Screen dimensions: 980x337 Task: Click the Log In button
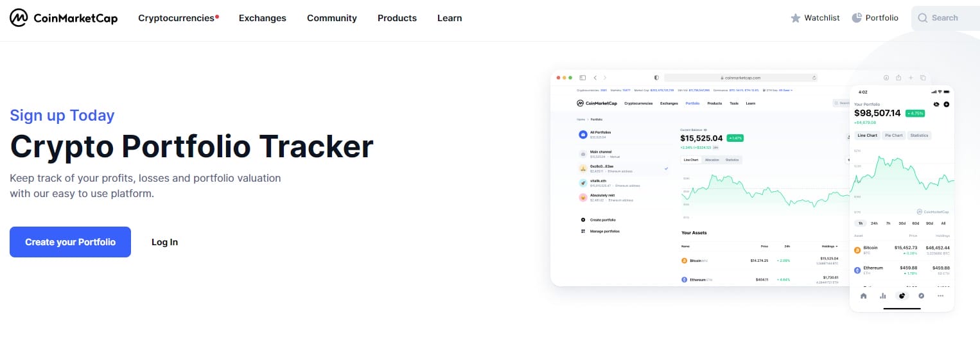tap(165, 242)
